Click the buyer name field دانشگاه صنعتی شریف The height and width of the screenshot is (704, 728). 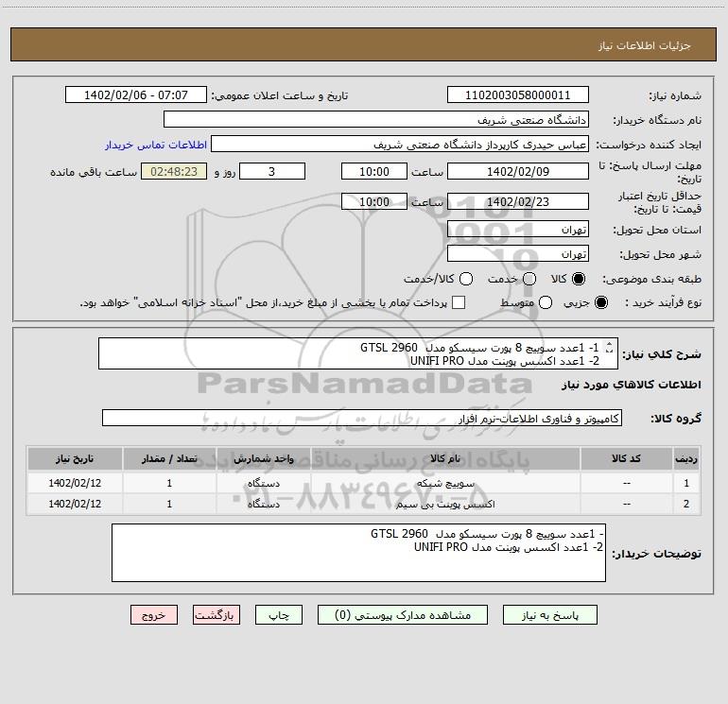coord(376,119)
